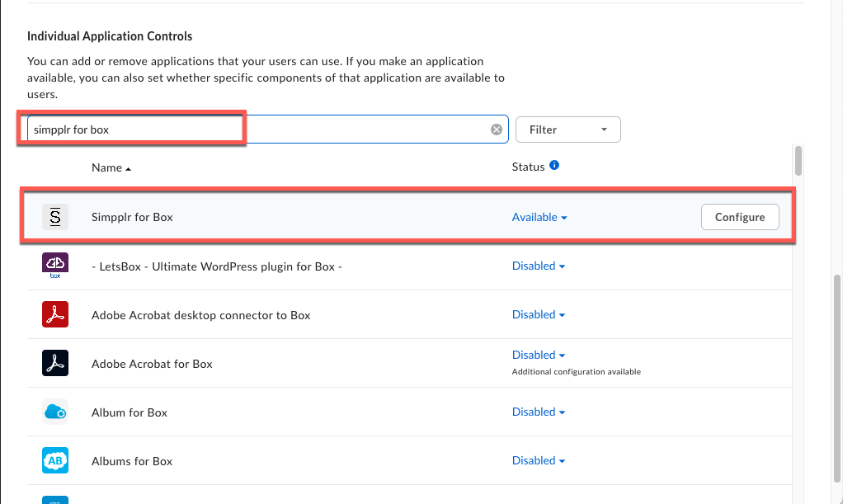Click the LetsBox WordPress plugin icon

point(55,266)
